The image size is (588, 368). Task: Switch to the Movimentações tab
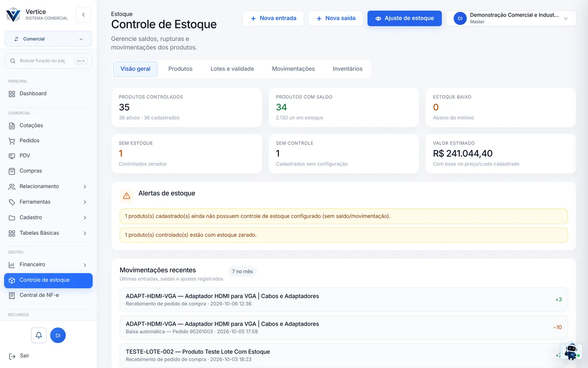pos(293,69)
